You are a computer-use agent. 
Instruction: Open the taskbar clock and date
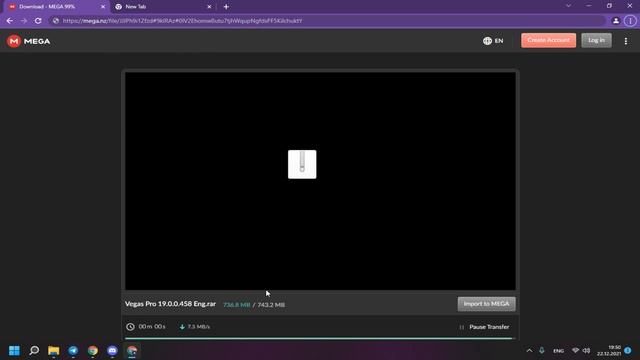click(609, 351)
